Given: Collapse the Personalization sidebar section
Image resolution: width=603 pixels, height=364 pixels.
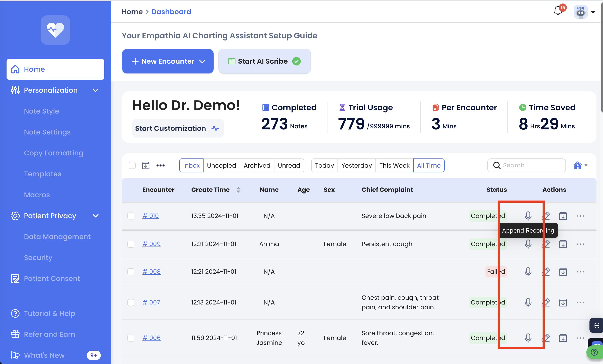Looking at the screenshot, I should [x=95, y=90].
